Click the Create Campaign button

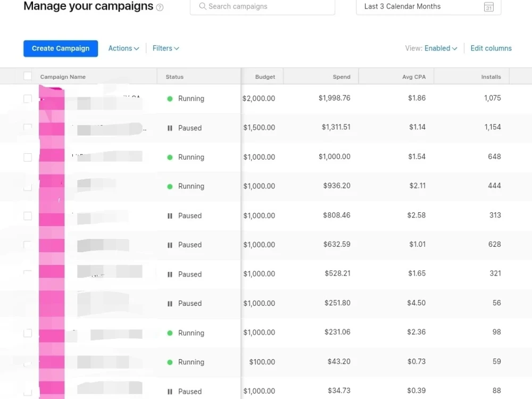[x=61, y=48]
